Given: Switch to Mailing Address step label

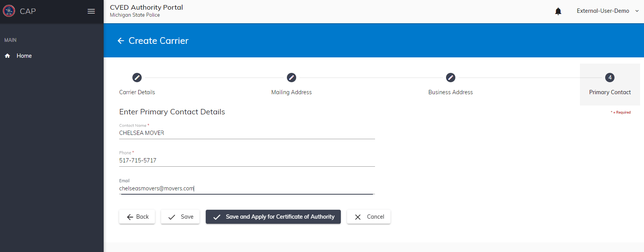Looking at the screenshot, I should (292, 92).
